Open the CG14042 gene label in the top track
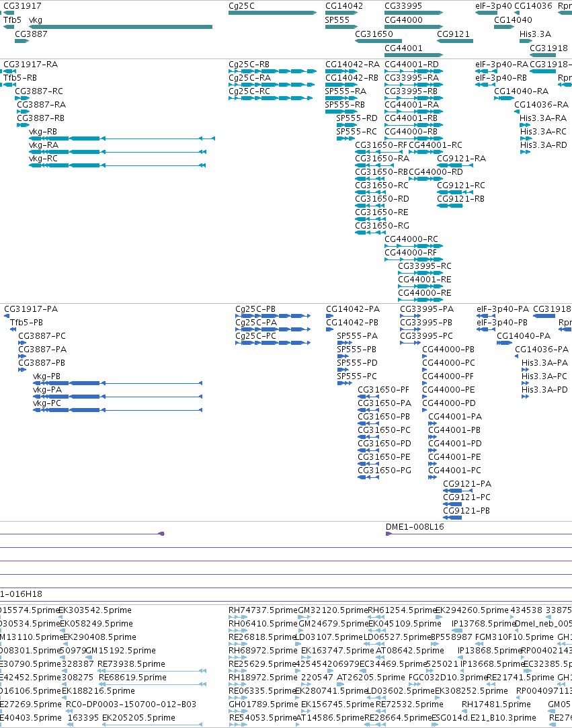Viewport: 572px width, 728px height. 344,6
